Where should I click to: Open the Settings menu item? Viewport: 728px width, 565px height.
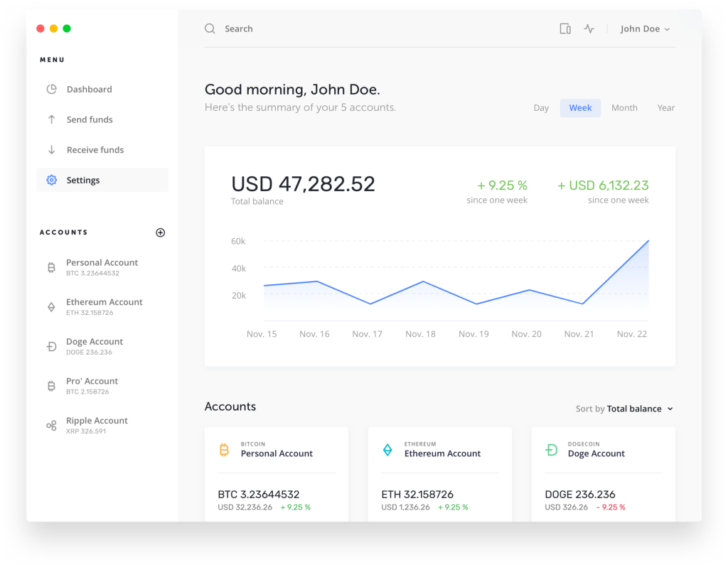[102, 180]
